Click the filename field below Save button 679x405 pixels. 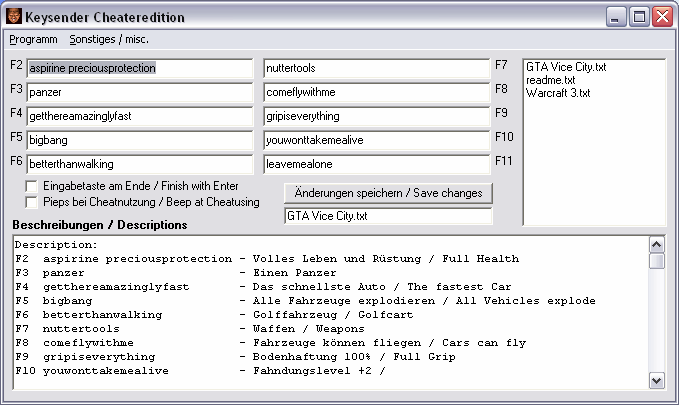388,215
